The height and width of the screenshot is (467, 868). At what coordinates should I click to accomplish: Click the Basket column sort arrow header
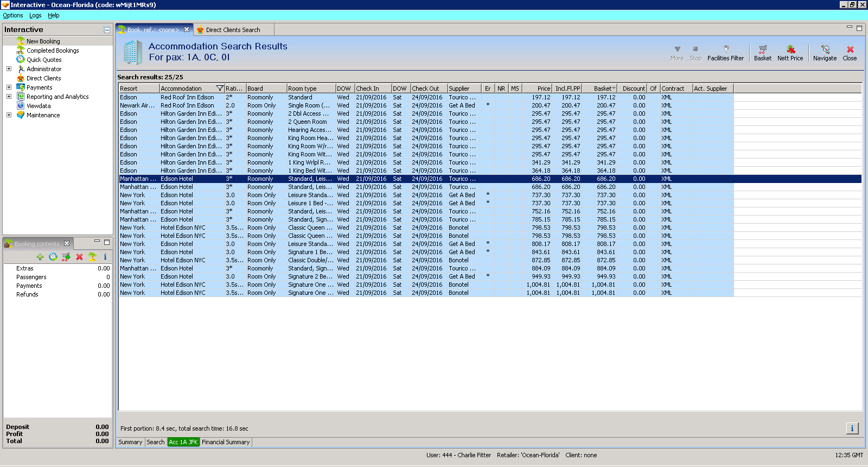coord(614,89)
